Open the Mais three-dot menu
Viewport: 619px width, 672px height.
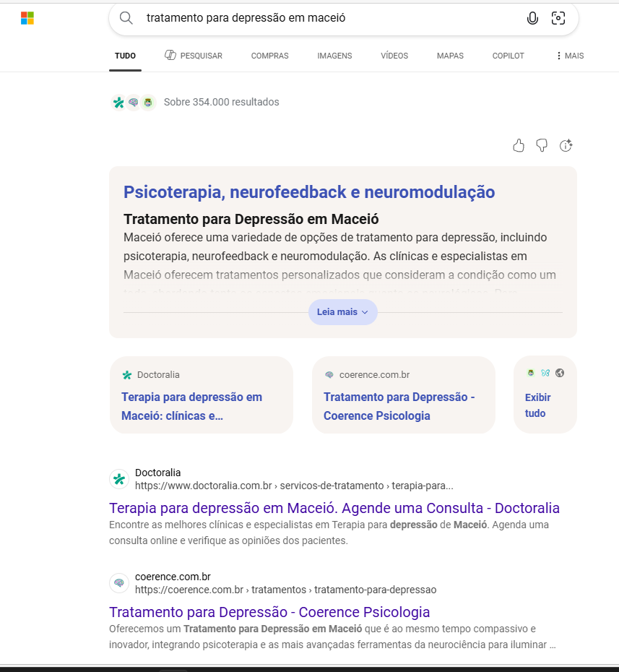click(x=570, y=56)
